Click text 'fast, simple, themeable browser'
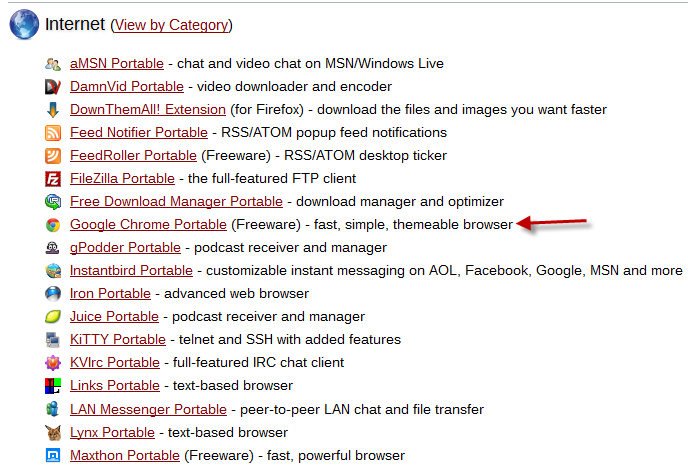This screenshot has width=688, height=465. (413, 225)
